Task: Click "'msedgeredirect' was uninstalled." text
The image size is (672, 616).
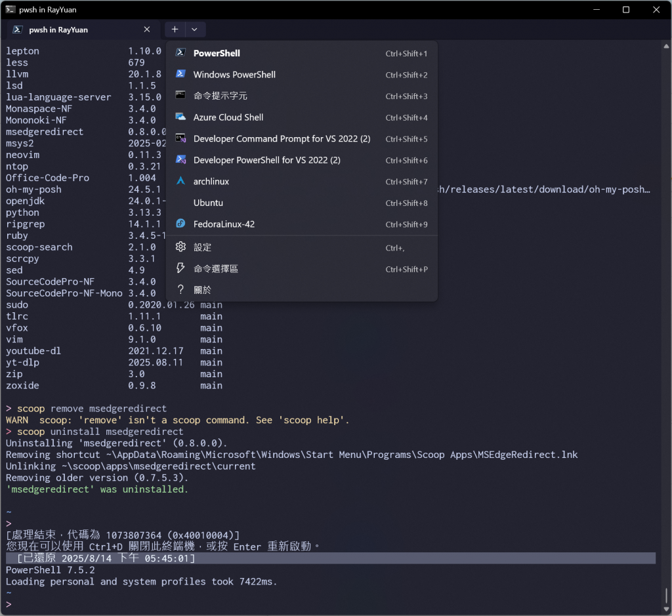Action: tap(97, 489)
